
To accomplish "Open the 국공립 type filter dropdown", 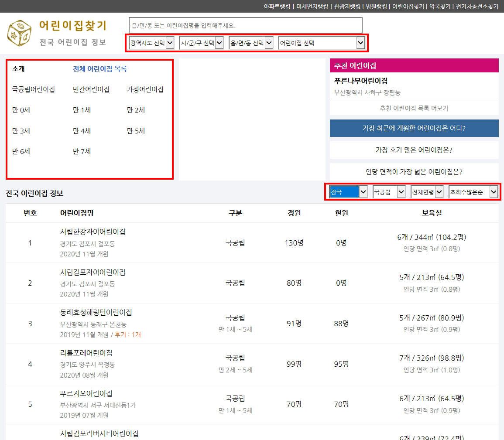I will coord(389,192).
